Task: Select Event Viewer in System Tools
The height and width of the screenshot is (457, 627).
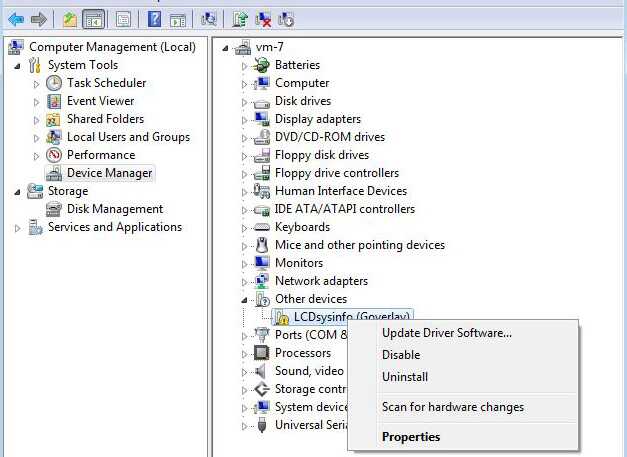Action: pyautogui.click(x=100, y=101)
